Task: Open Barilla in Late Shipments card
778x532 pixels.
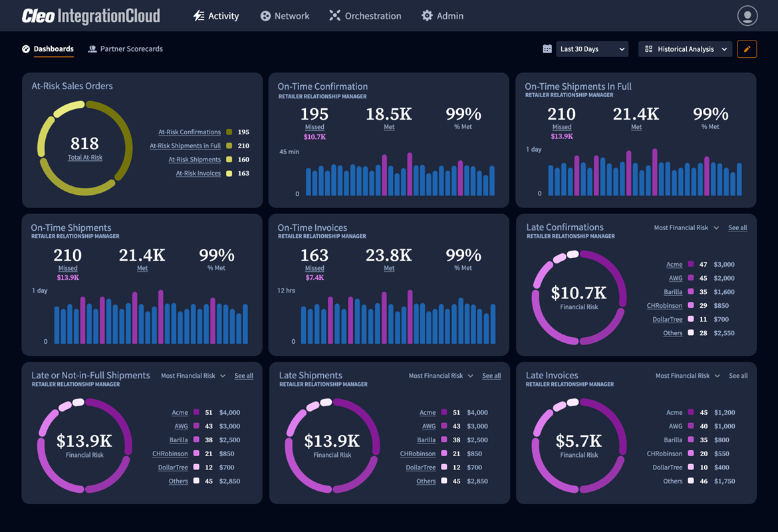Action: pos(426,440)
